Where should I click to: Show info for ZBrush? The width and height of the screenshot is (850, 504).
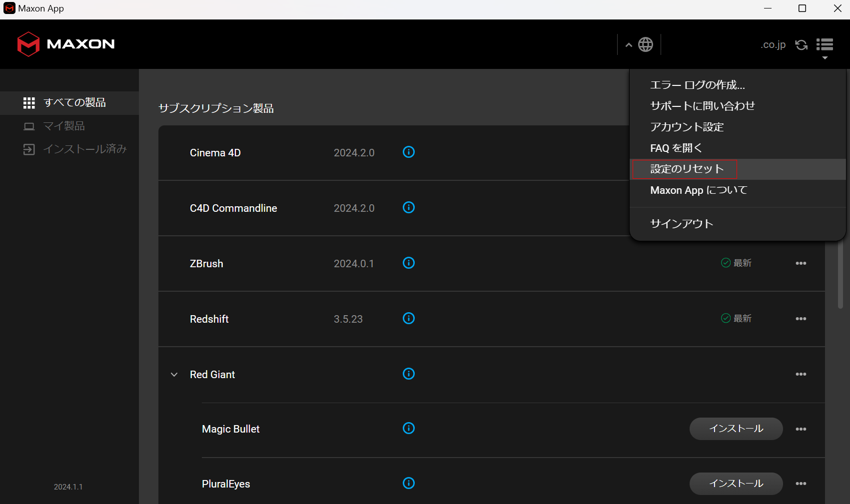click(x=409, y=263)
